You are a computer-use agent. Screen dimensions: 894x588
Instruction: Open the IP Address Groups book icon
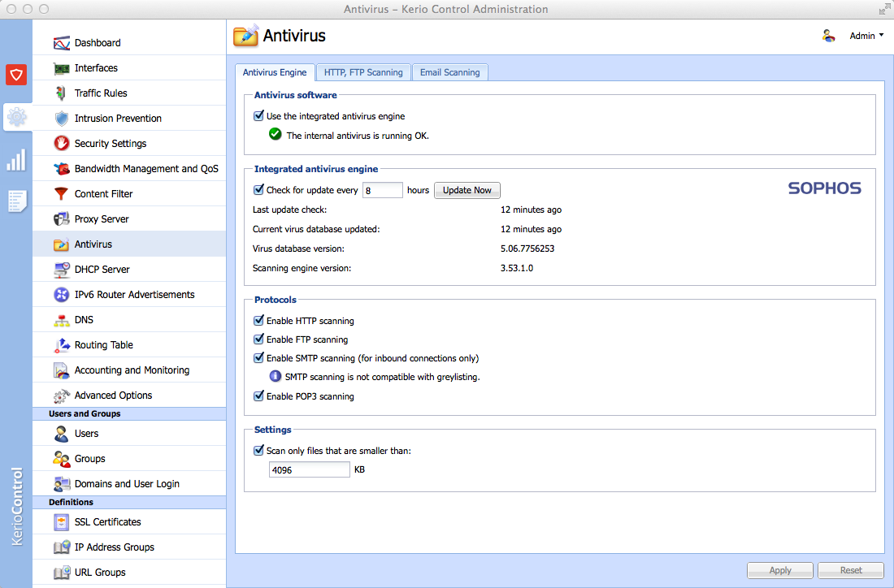[62, 547]
